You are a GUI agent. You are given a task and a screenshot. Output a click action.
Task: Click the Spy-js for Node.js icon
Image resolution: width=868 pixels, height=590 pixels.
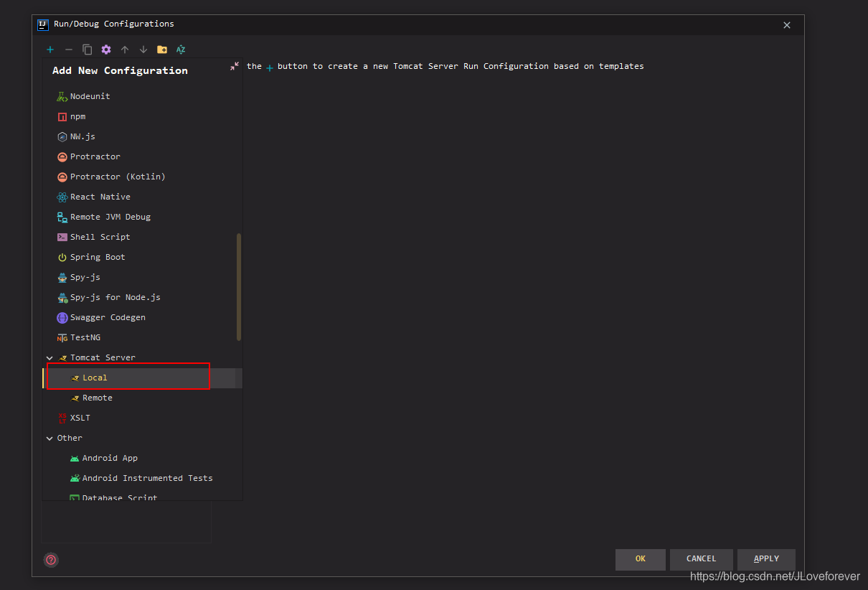click(x=62, y=297)
